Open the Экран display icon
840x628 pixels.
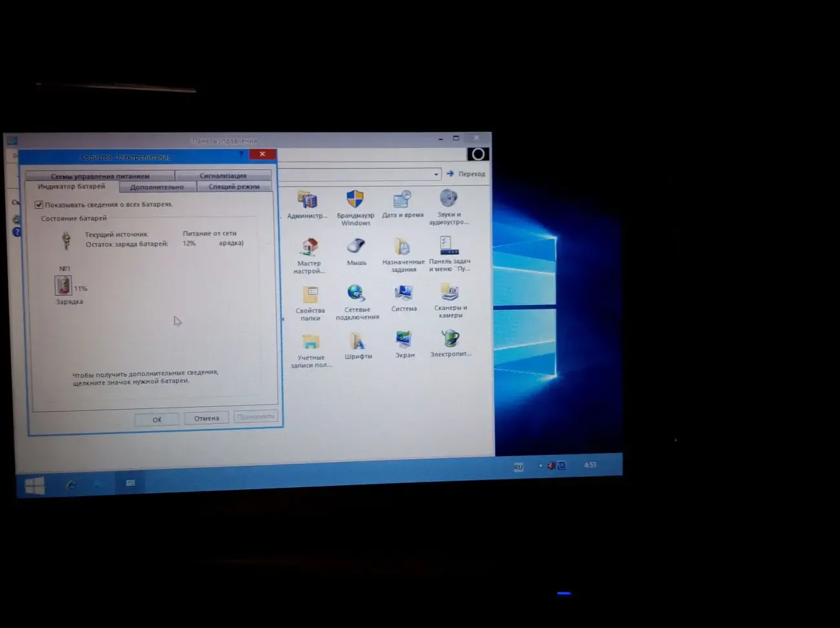coord(404,340)
